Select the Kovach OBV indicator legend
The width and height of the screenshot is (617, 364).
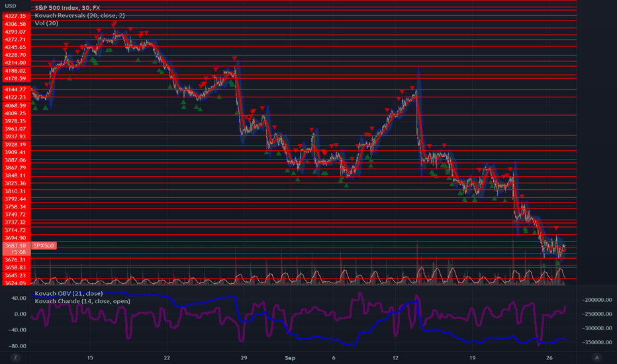click(69, 293)
